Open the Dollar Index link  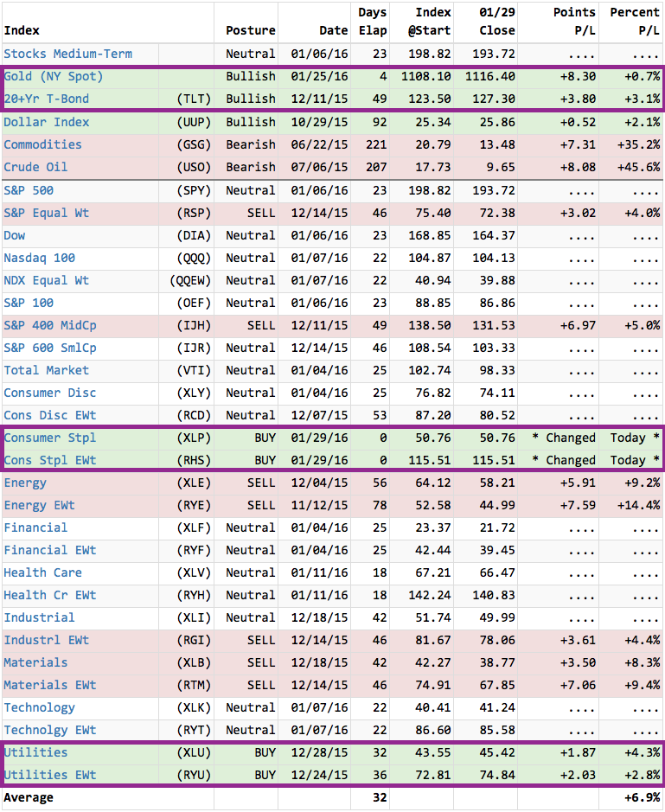[47, 122]
